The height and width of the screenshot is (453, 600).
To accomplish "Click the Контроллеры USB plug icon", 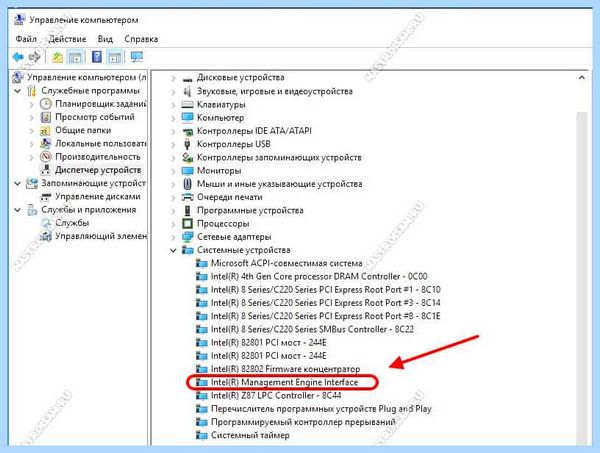I will 188,144.
